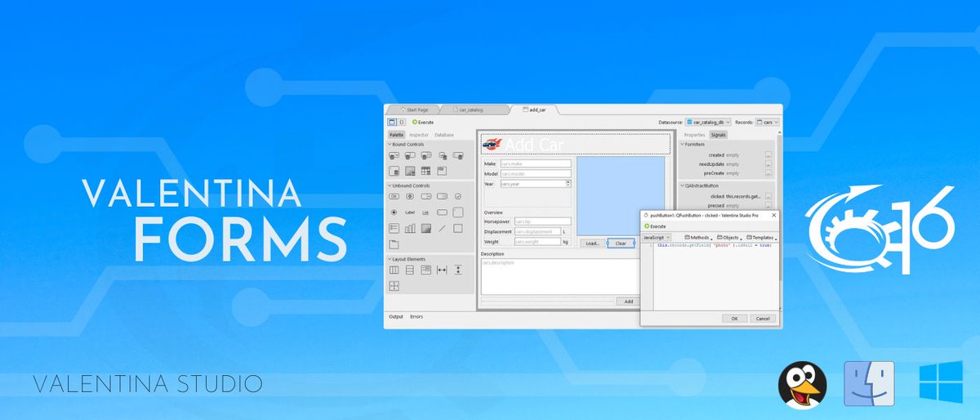
Task: Open editor for the created signal
Action: [768, 154]
